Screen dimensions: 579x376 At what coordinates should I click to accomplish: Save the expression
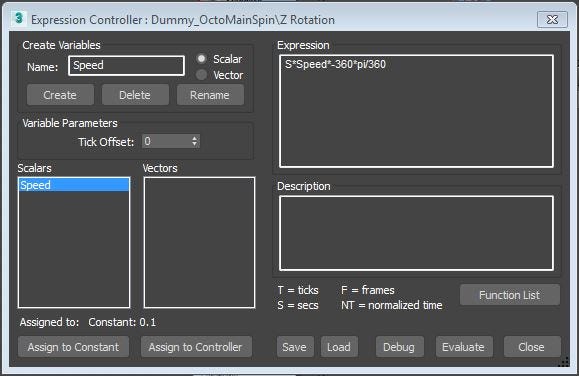click(x=295, y=347)
